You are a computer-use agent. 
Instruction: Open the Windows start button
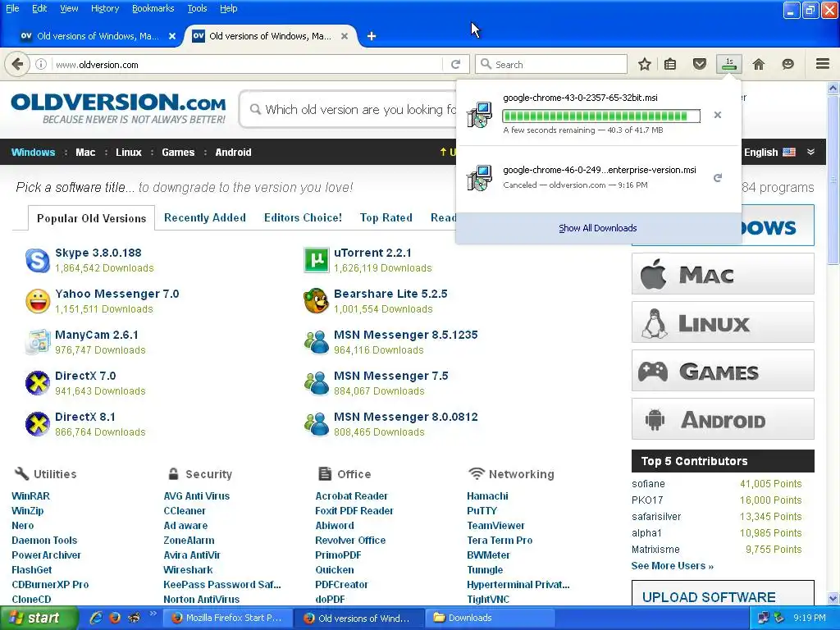point(38,618)
